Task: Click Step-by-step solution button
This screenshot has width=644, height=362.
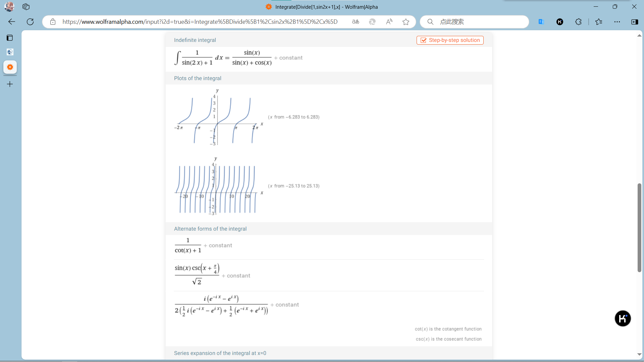Action: click(x=450, y=40)
